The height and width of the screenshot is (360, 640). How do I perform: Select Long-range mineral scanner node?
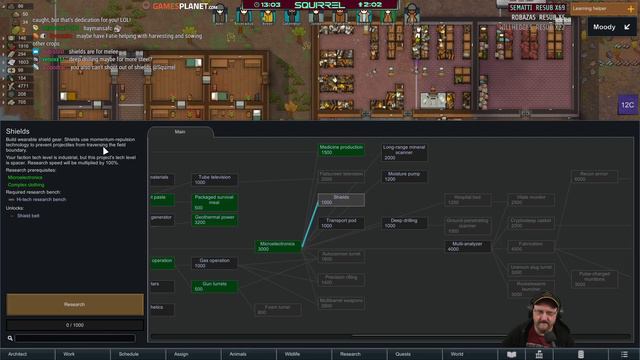pos(404,152)
